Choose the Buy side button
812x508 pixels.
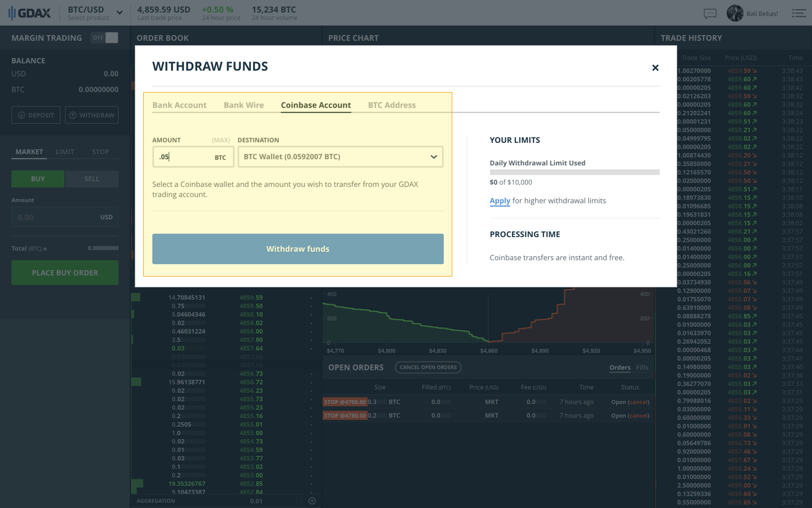[38, 179]
